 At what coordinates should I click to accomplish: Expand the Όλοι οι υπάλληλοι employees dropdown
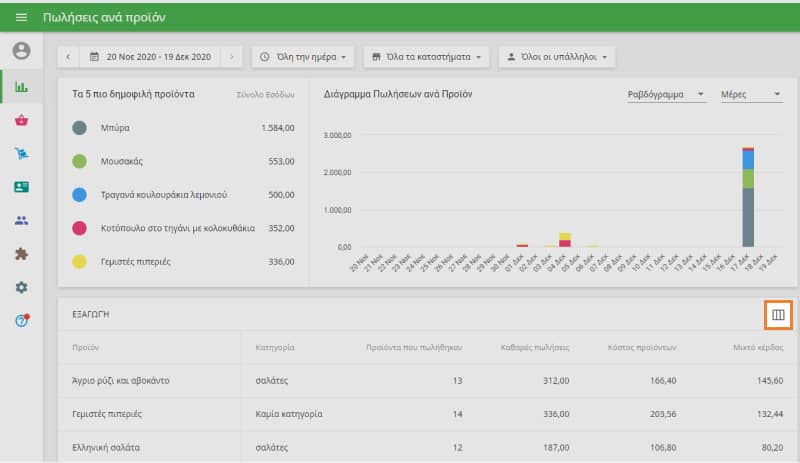(x=556, y=57)
